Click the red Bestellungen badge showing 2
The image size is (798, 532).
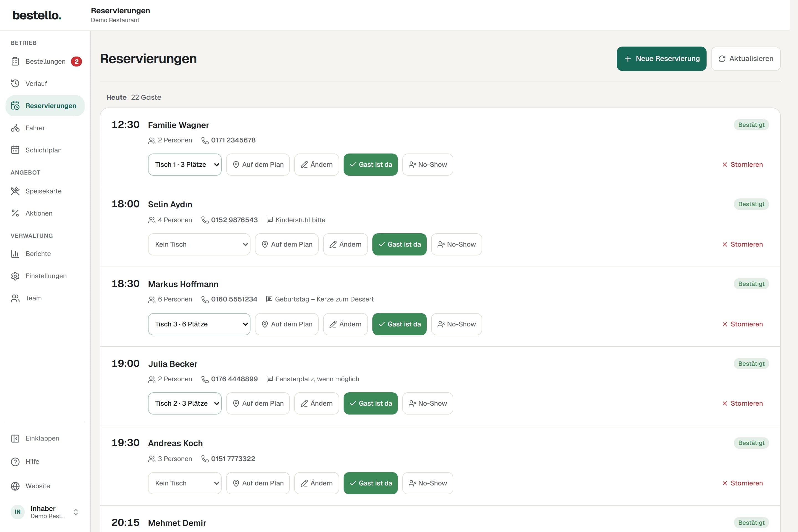click(x=76, y=62)
